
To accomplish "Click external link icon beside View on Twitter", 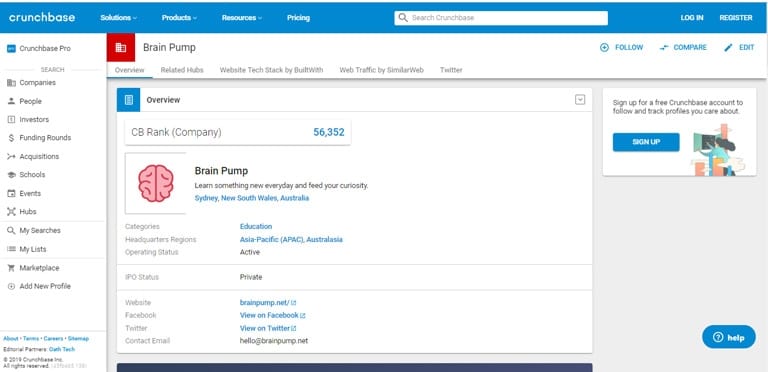I will 293,328.
